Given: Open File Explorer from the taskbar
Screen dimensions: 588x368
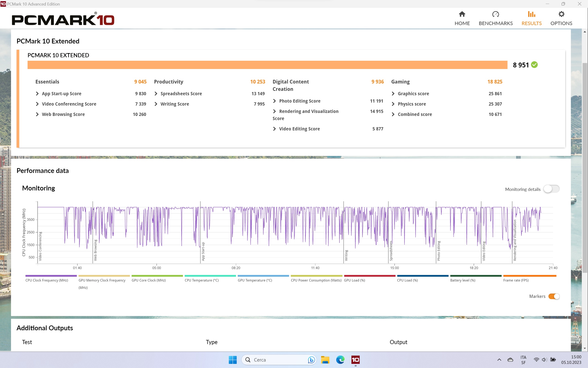Looking at the screenshot, I should point(325,360).
